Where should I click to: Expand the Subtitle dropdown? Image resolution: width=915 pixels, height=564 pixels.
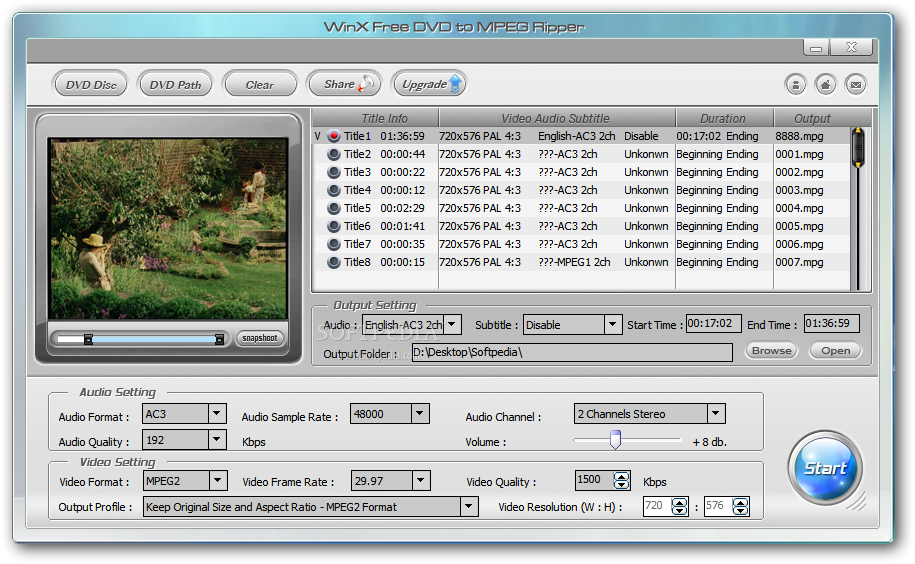[x=612, y=324]
